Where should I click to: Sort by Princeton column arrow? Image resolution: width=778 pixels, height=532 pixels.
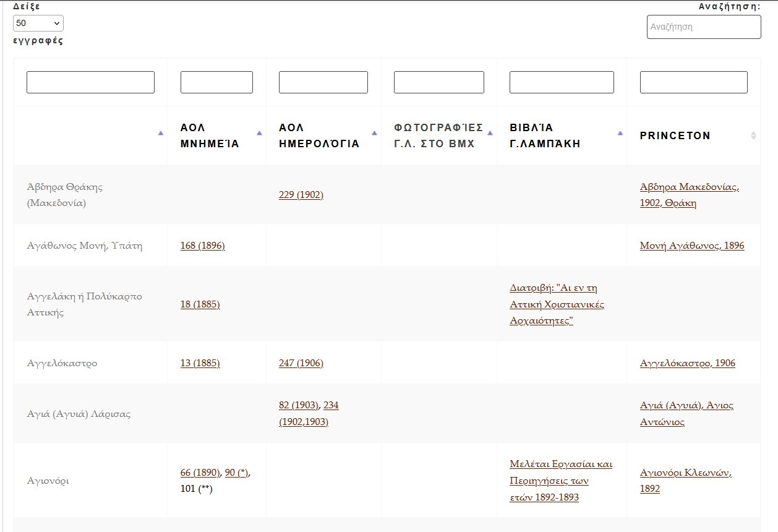click(x=753, y=135)
